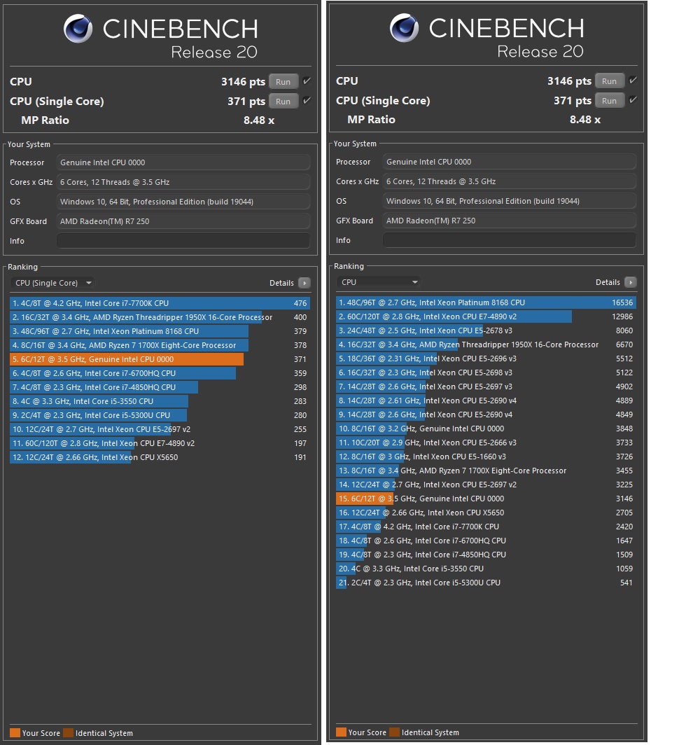
Task: Select 8C/16T Genuine Intel row scoring 3848
Action: (x=486, y=429)
